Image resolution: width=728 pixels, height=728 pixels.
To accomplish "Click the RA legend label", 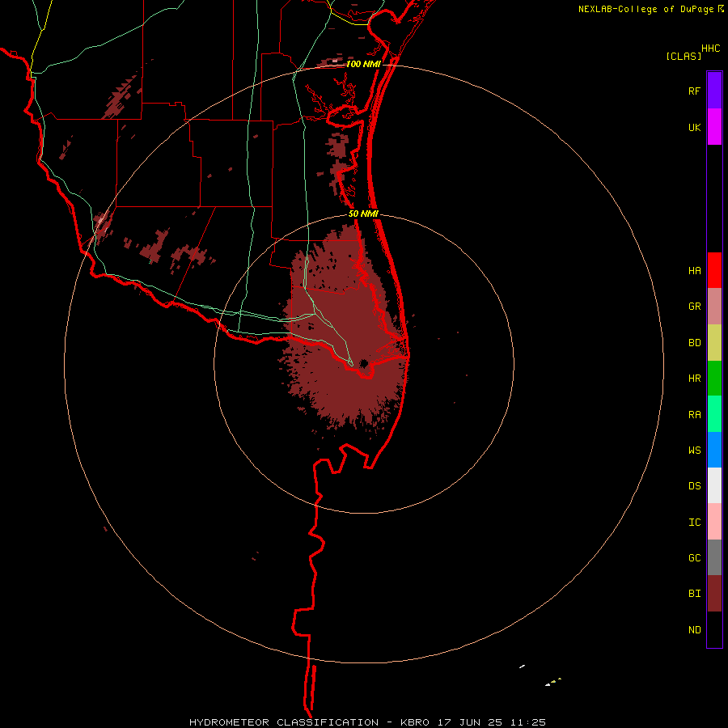I will pyautogui.click(x=694, y=415).
